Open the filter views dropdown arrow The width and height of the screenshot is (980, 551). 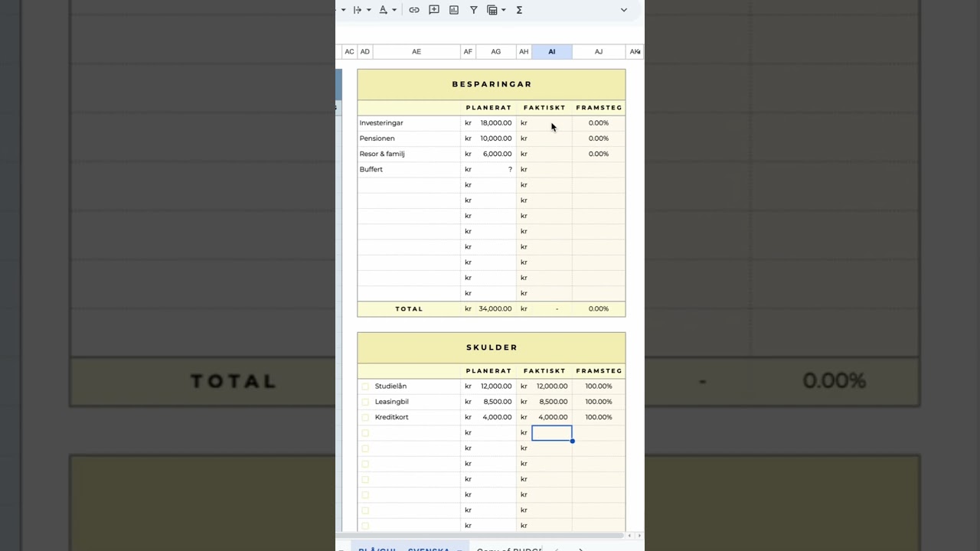click(503, 10)
